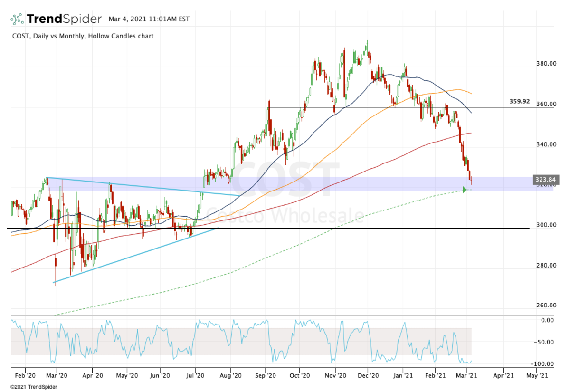Click the 360.00 price axis label
570x392 pixels.
[x=546, y=104]
